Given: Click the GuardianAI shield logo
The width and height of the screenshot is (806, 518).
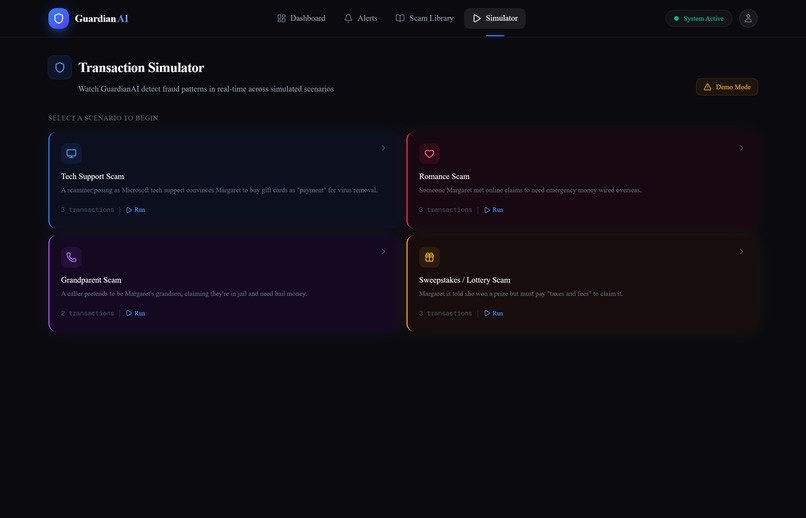Looking at the screenshot, I should [59, 18].
